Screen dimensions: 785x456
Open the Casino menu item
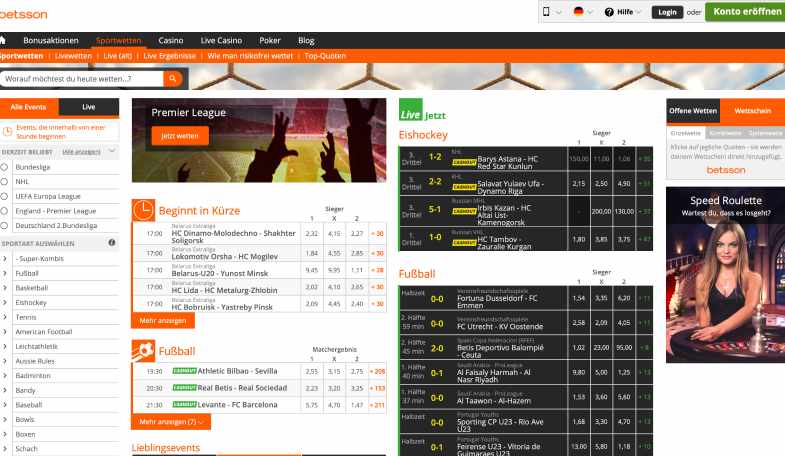(171, 40)
